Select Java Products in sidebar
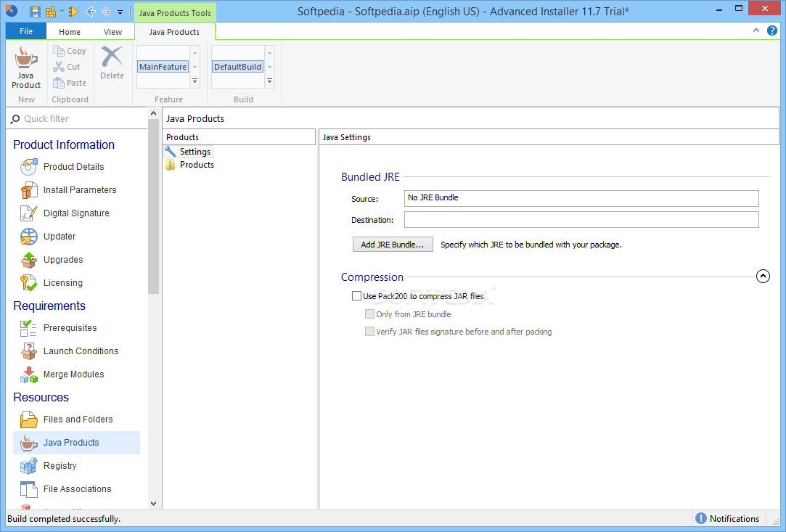Viewport: 786px width, 532px height. [76, 443]
